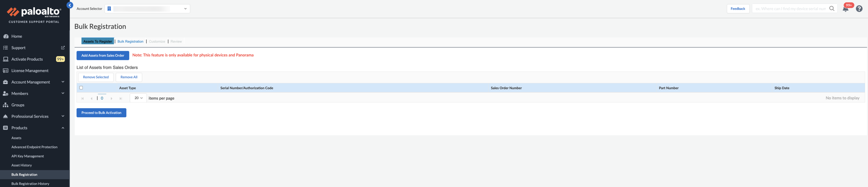Click the License Management icon
Screen dimensions: 868x187
6,71
